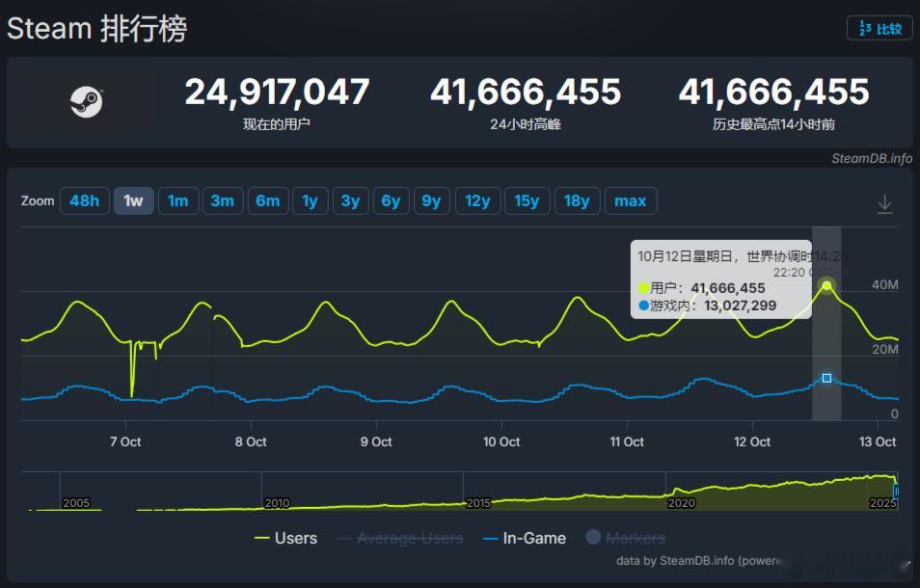The image size is (920, 588).
Task: Set the chart zoom to 6m
Action: [x=268, y=201]
